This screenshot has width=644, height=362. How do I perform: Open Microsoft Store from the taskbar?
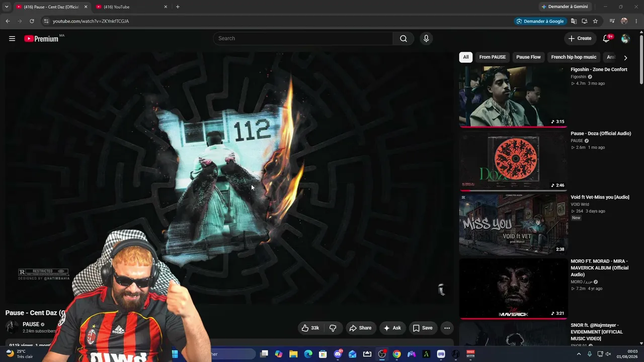[x=323, y=354]
